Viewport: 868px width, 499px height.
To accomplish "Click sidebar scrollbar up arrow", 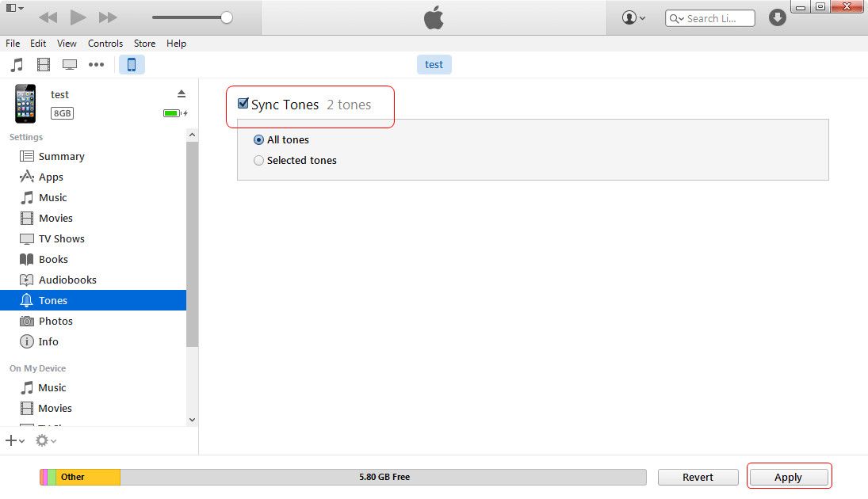I will 192,135.
